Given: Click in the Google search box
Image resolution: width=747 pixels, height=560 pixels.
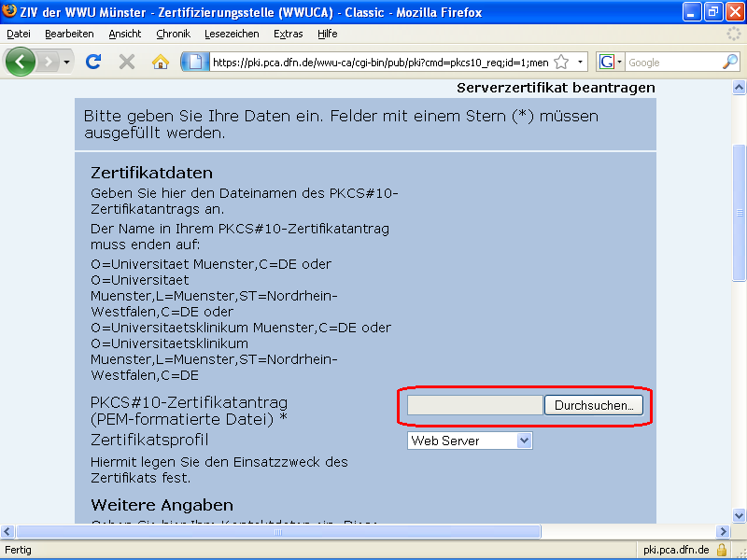Looking at the screenshot, I should click(670, 62).
